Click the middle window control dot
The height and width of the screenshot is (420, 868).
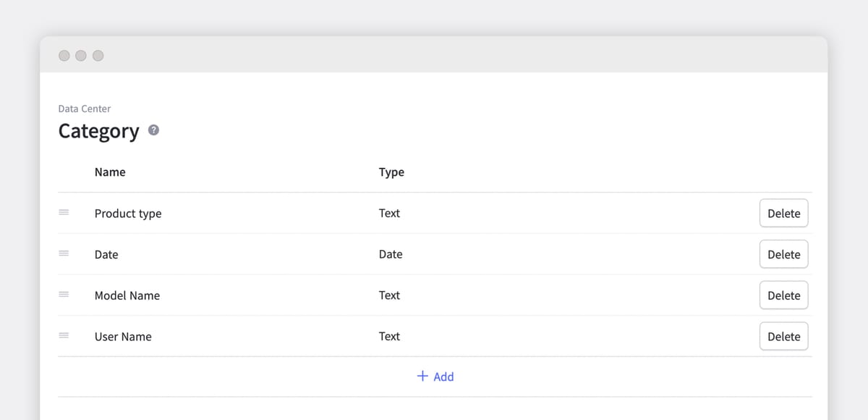coord(81,55)
